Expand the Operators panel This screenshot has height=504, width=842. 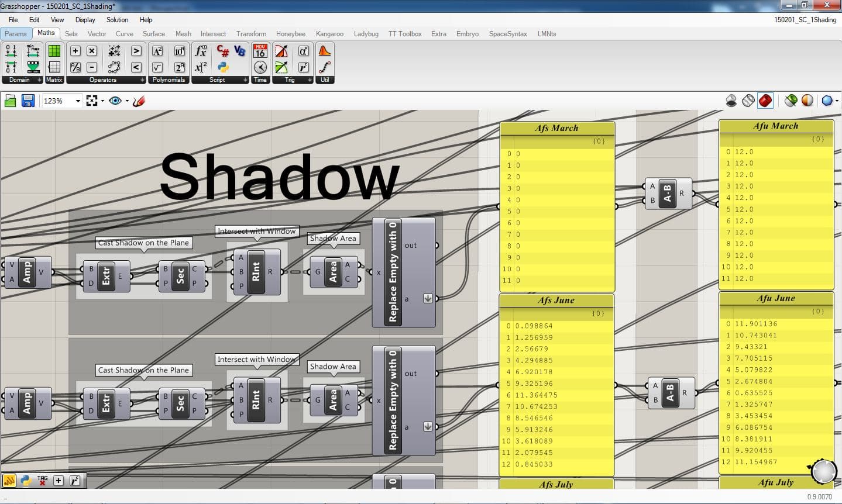[142, 80]
